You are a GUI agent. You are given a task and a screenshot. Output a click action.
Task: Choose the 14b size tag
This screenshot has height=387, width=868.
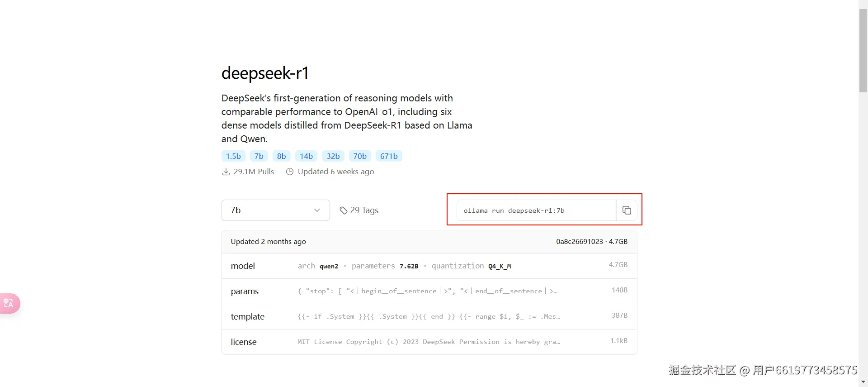pos(306,156)
